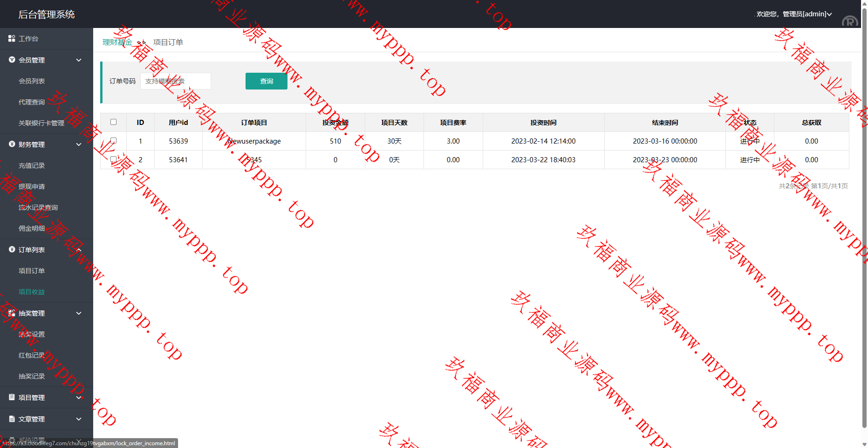Check the row checkbox for order ID 2
Image resolution: width=868 pixels, height=448 pixels.
113,159
